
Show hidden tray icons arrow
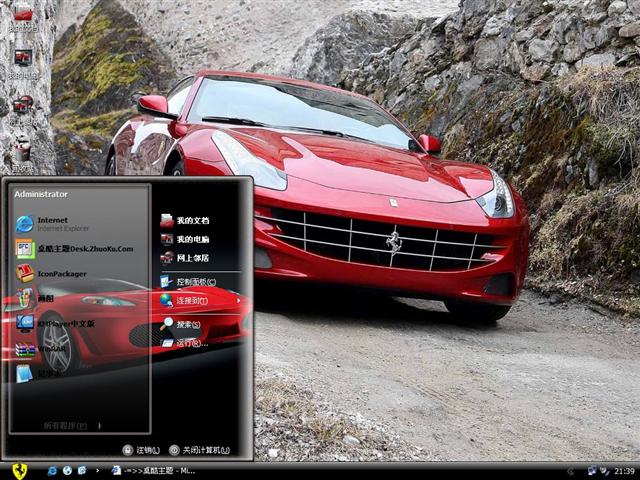[x=571, y=471]
